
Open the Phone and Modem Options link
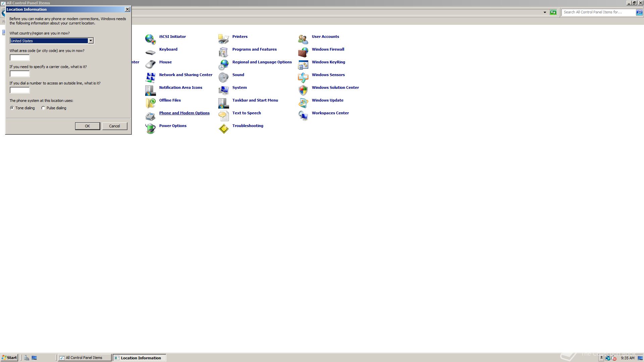(x=184, y=113)
